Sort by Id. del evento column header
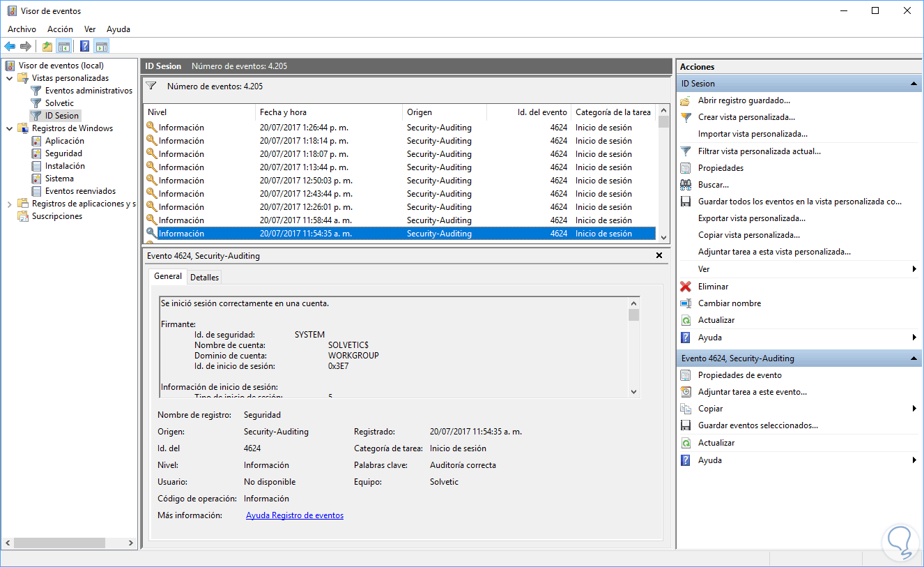Viewport: 924px width, 567px height. [529, 112]
